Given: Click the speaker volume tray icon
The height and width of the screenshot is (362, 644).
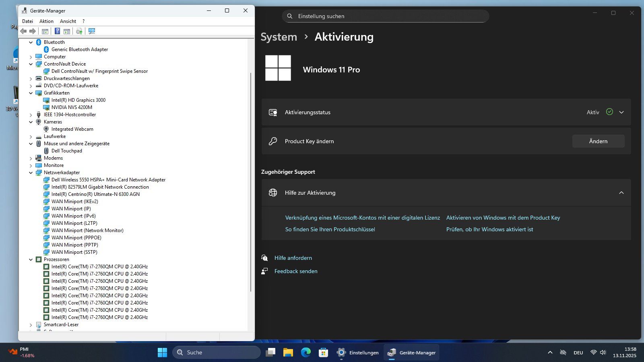Looking at the screenshot, I should (x=603, y=352).
